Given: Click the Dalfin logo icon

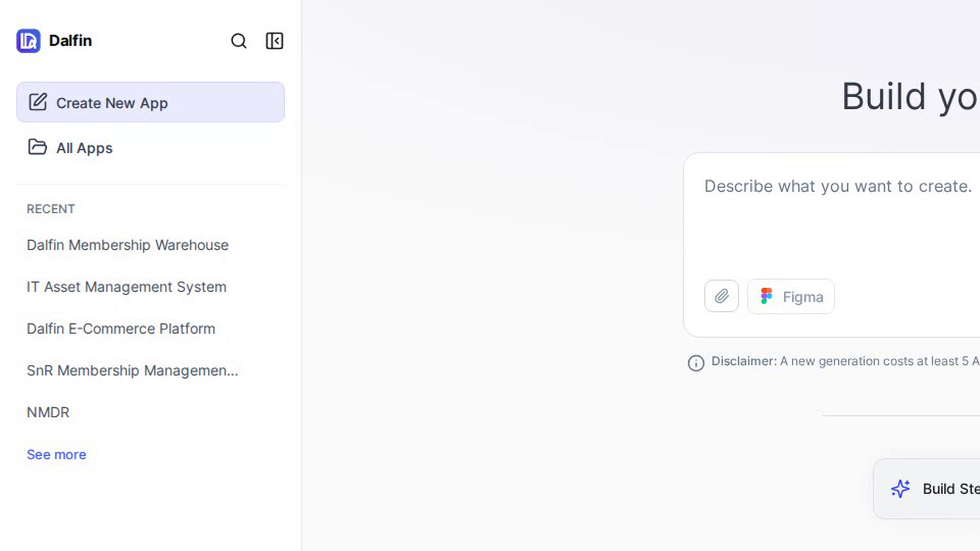Looking at the screenshot, I should tap(28, 41).
